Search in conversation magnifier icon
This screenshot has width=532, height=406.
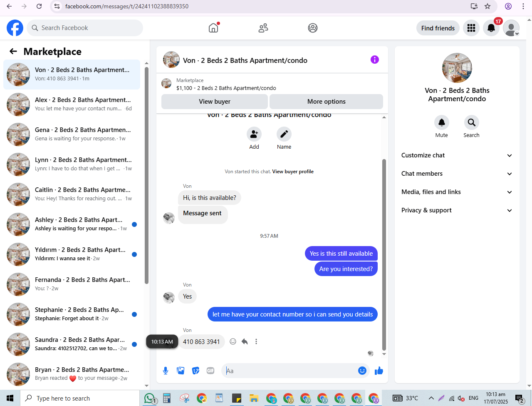tap(471, 122)
